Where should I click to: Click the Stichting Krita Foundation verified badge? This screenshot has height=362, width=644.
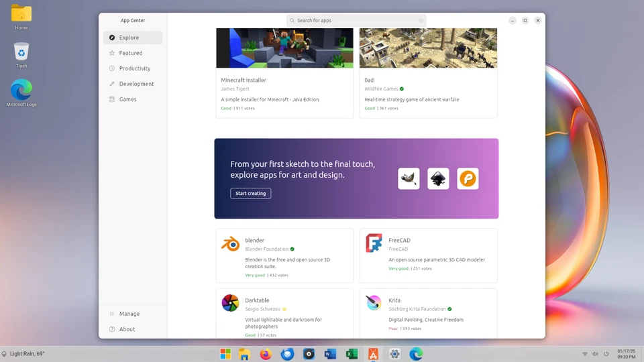(x=449, y=309)
